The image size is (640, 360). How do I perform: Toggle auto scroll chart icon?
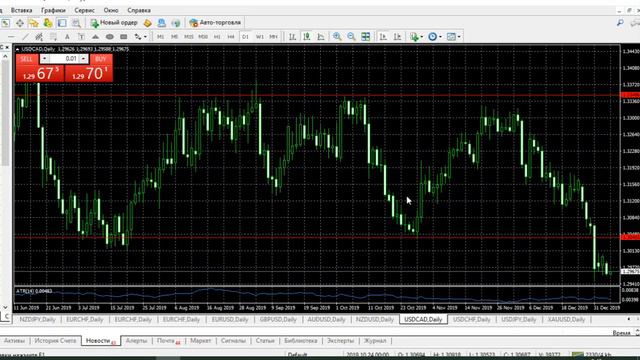pos(383,37)
